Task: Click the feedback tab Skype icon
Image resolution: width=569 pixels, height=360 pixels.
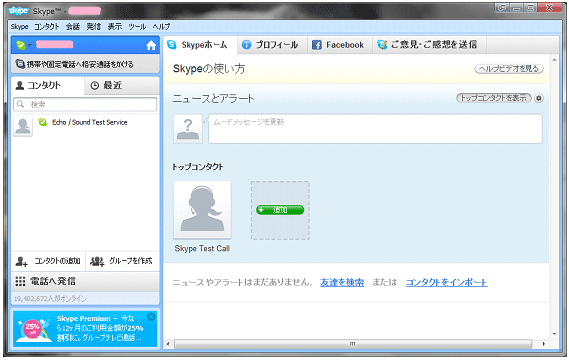Action: pyautogui.click(x=382, y=45)
